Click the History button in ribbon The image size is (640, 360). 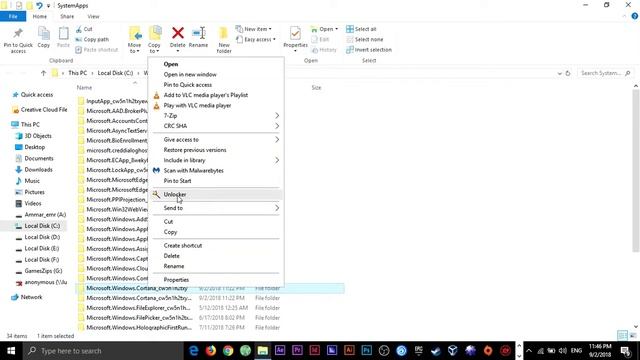click(324, 50)
